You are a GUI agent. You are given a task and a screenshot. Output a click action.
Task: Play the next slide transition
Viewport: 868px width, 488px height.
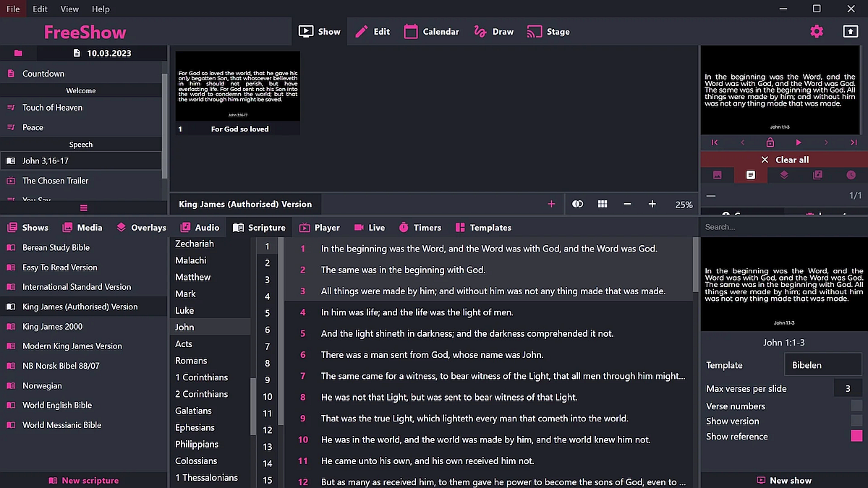pos(799,142)
